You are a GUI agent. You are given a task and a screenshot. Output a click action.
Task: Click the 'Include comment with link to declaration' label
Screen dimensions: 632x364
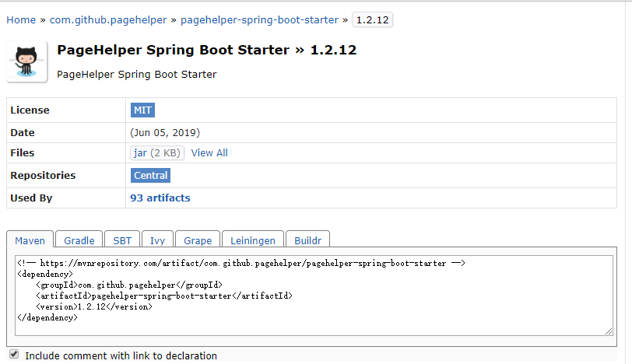pos(121,355)
